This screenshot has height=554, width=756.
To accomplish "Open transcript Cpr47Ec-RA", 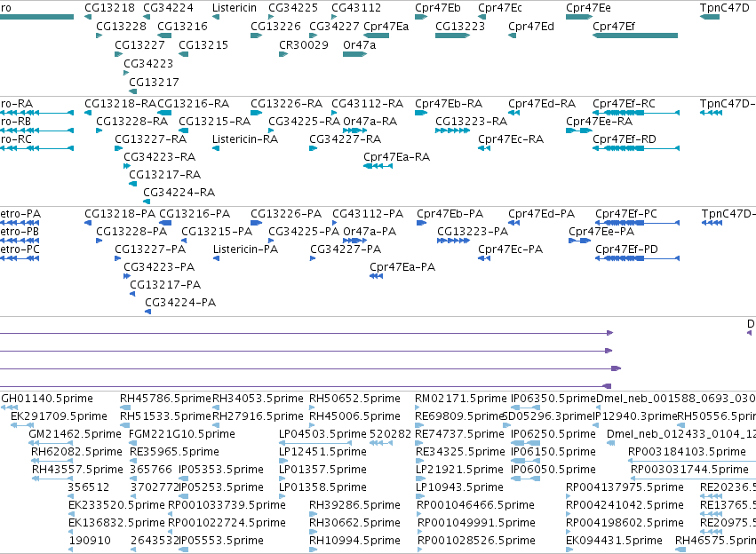I will pyautogui.click(x=511, y=138).
